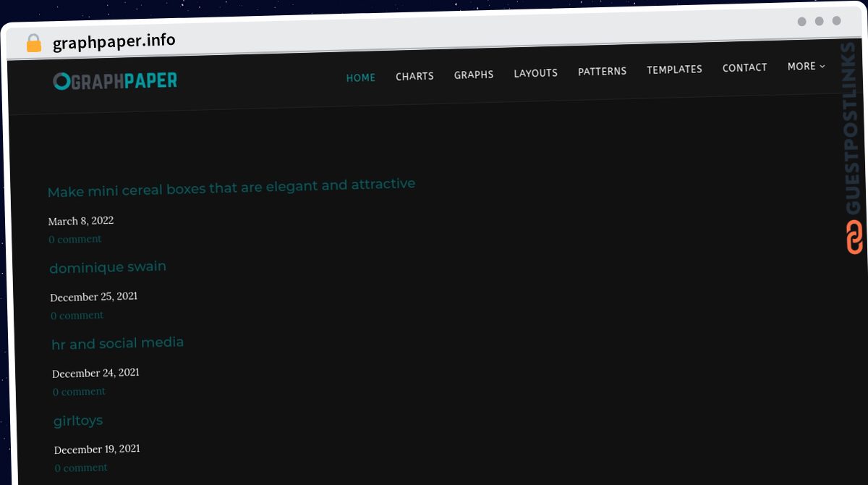The image size is (868, 485).
Task: Expand the MORE dropdown menu
Action: pyautogui.click(x=806, y=66)
